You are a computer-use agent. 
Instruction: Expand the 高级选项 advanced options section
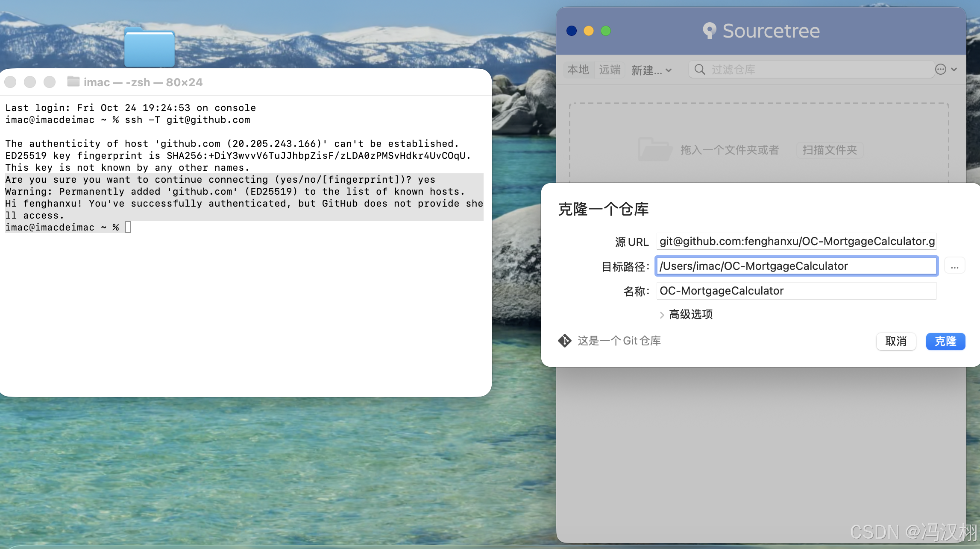[686, 315]
